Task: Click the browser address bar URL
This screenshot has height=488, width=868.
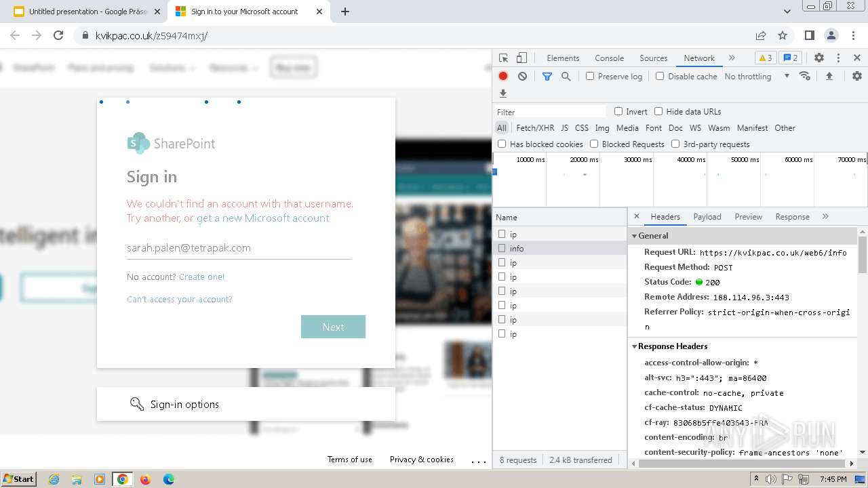Action: click(x=151, y=35)
